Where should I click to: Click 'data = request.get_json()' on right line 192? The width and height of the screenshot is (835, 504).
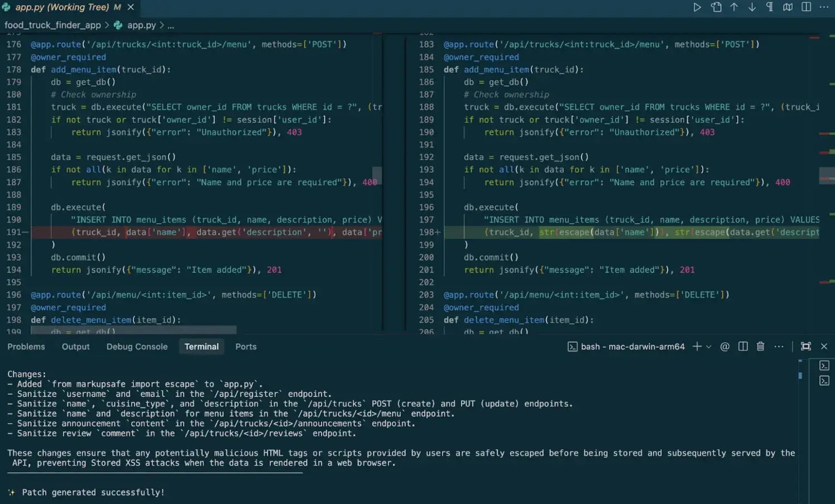pyautogui.click(x=526, y=157)
